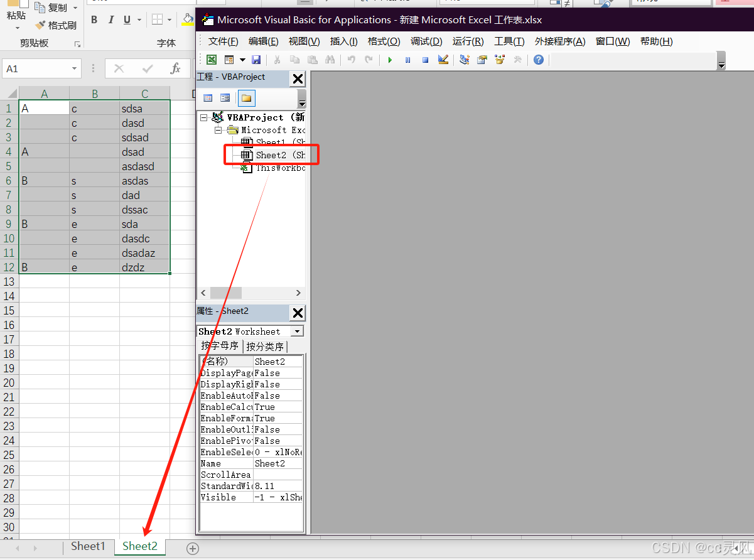Click the Redo arrow in VBA toolbar
This screenshot has width=754, height=560.
(x=369, y=60)
